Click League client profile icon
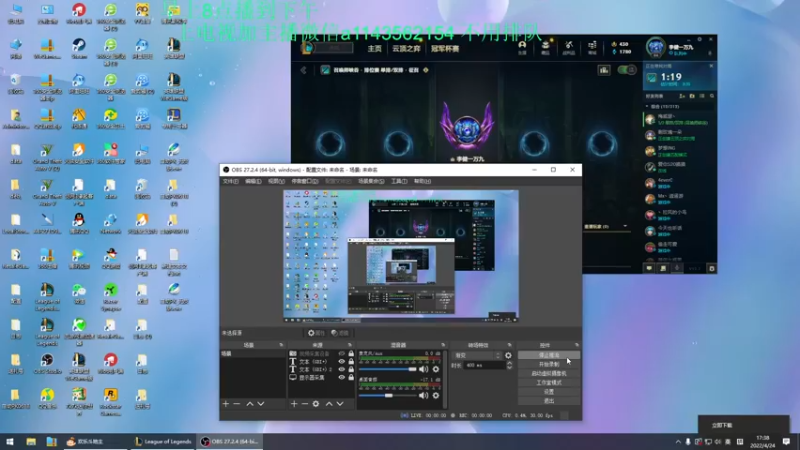800x450 pixels. tap(522, 47)
